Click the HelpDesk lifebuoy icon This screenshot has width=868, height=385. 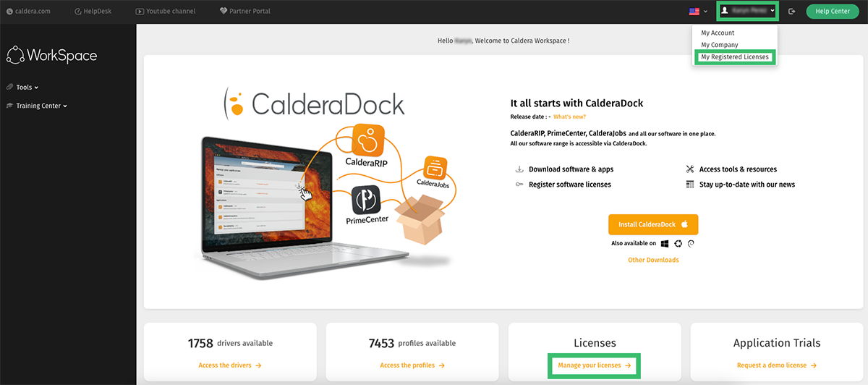(x=77, y=12)
